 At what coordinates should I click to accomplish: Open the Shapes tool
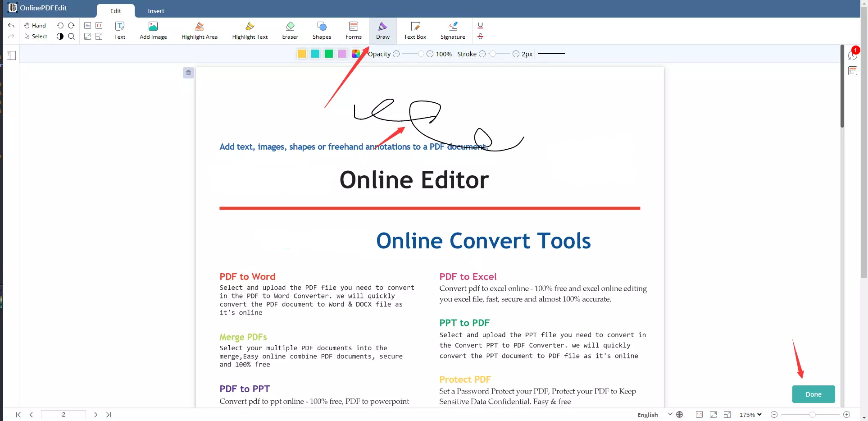coord(322,30)
